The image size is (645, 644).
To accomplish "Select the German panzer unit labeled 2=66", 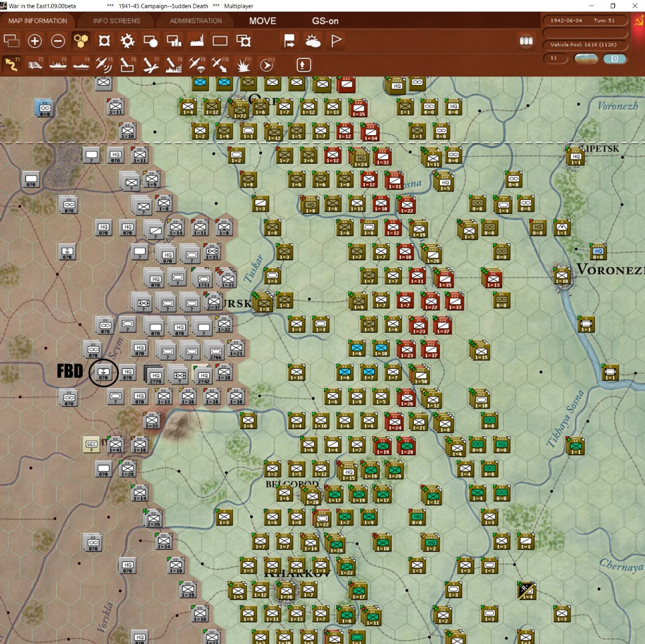I will click(215, 351).
